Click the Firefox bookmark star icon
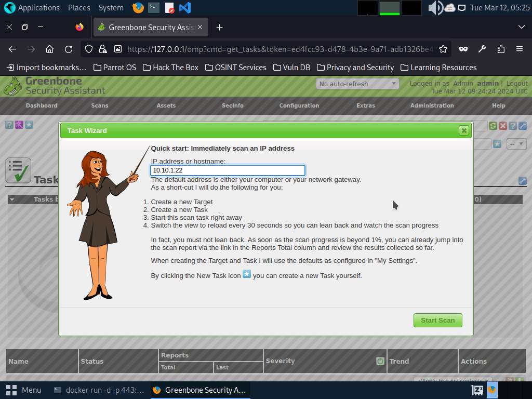Image resolution: width=532 pixels, height=399 pixels. 443,49
